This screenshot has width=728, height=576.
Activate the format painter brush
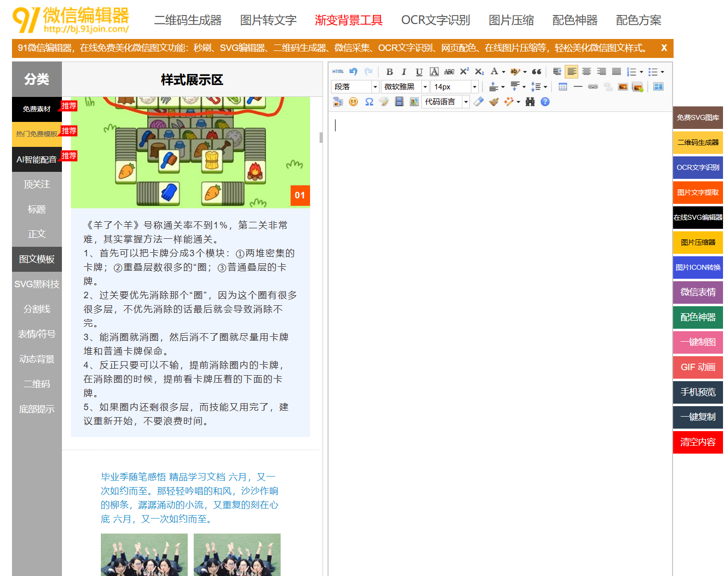click(494, 101)
